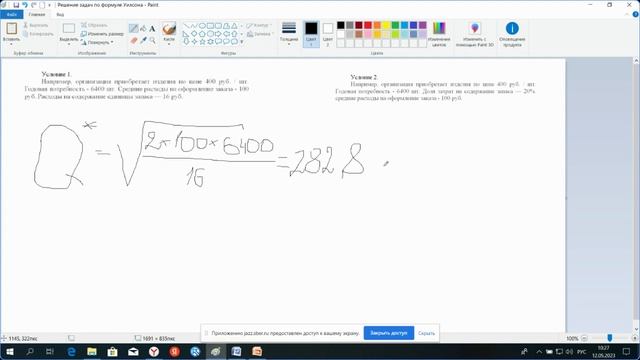This screenshot has height=360, width=640.
Task: Open the Size (Толщина) dropdown
Action: point(289,34)
